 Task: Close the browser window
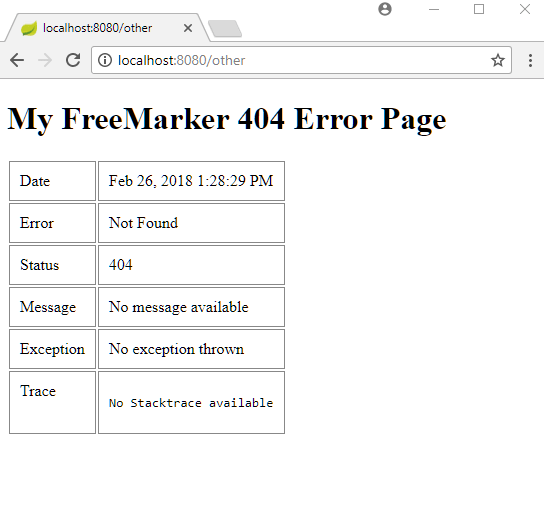coord(525,9)
